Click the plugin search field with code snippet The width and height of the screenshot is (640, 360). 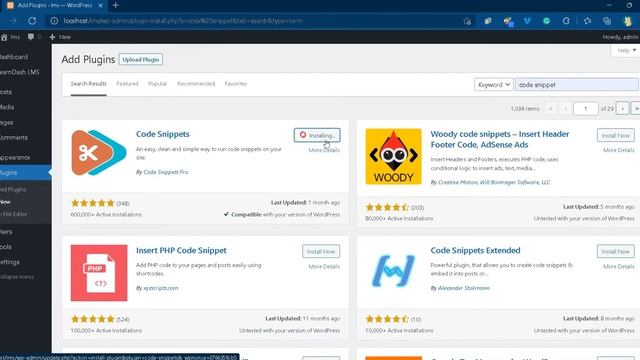[x=577, y=84]
